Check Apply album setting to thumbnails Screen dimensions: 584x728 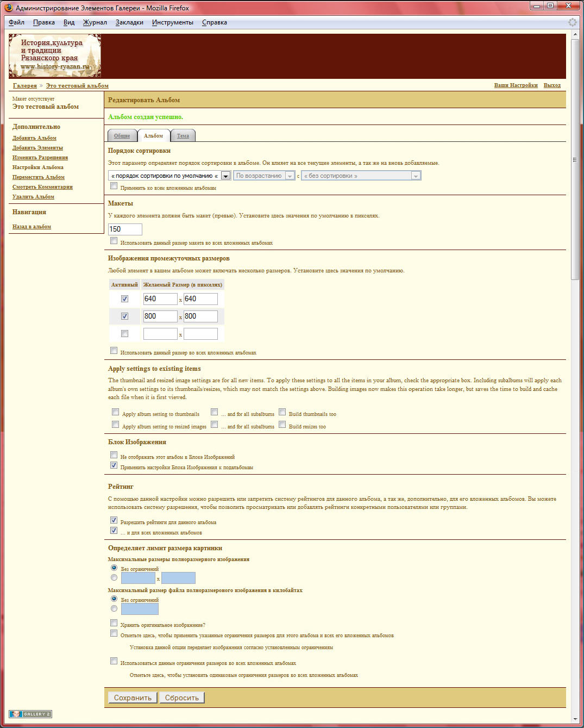(116, 412)
